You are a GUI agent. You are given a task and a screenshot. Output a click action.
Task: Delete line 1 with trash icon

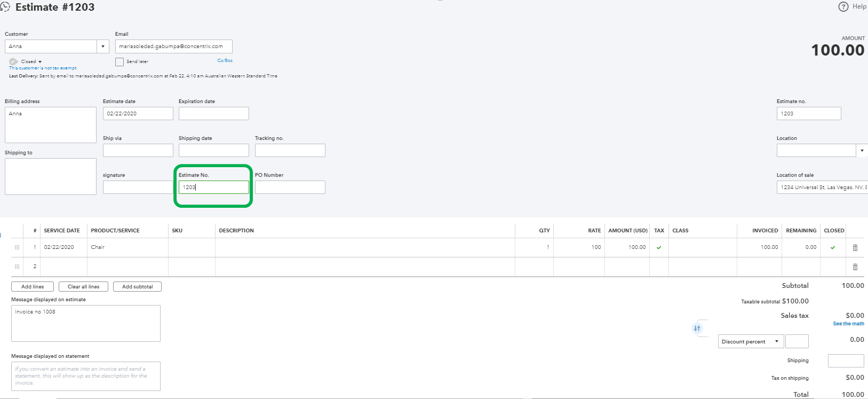855,247
